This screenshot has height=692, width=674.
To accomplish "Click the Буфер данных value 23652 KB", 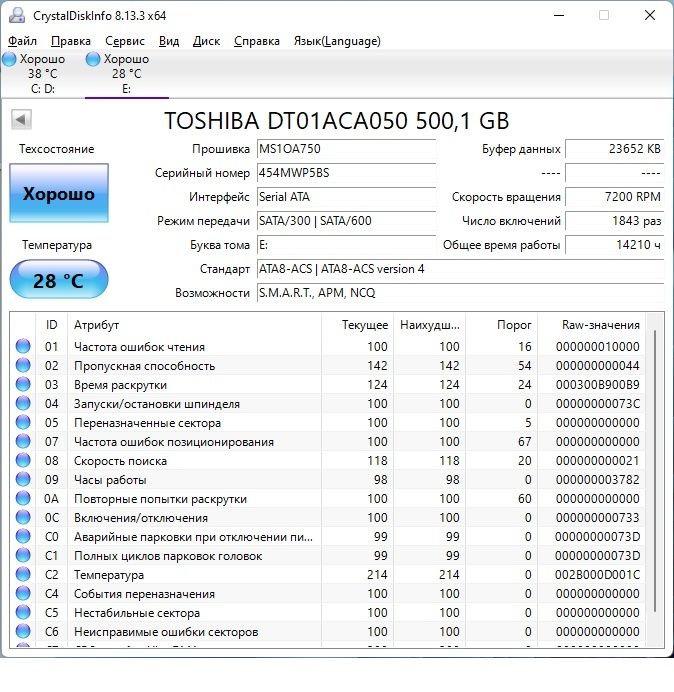I will click(x=614, y=149).
